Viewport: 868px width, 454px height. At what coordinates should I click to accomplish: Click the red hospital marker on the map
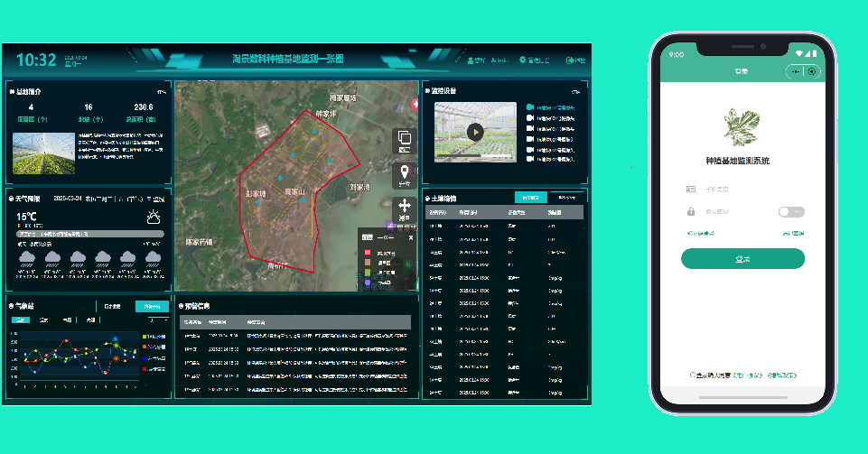[415, 104]
